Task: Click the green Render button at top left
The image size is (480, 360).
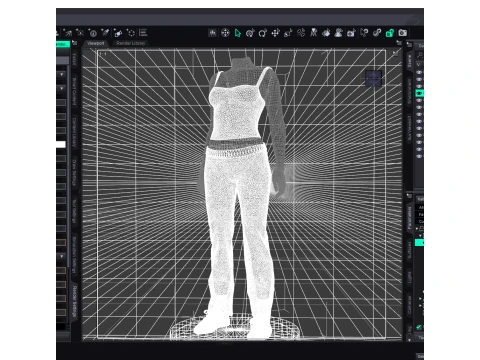Action: [63, 44]
